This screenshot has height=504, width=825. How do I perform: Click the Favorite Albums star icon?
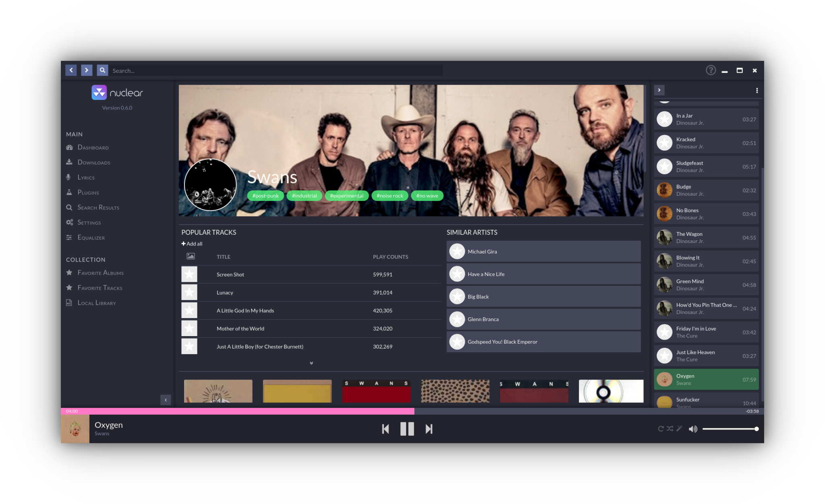(x=69, y=273)
